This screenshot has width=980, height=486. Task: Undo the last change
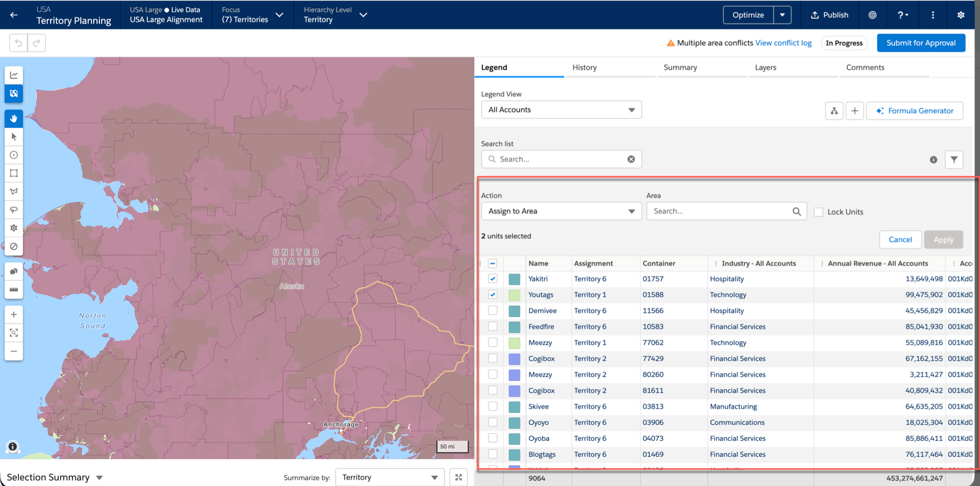pyautogui.click(x=19, y=43)
